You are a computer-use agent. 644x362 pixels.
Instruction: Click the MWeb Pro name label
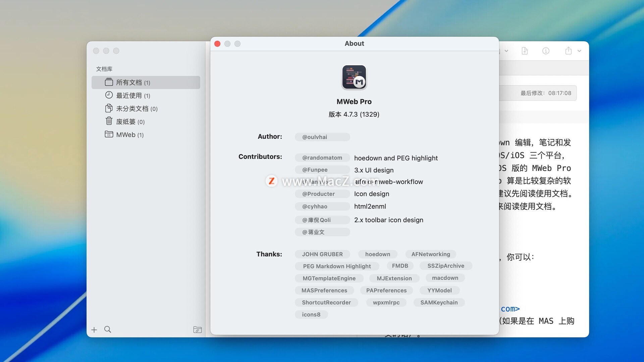(354, 102)
